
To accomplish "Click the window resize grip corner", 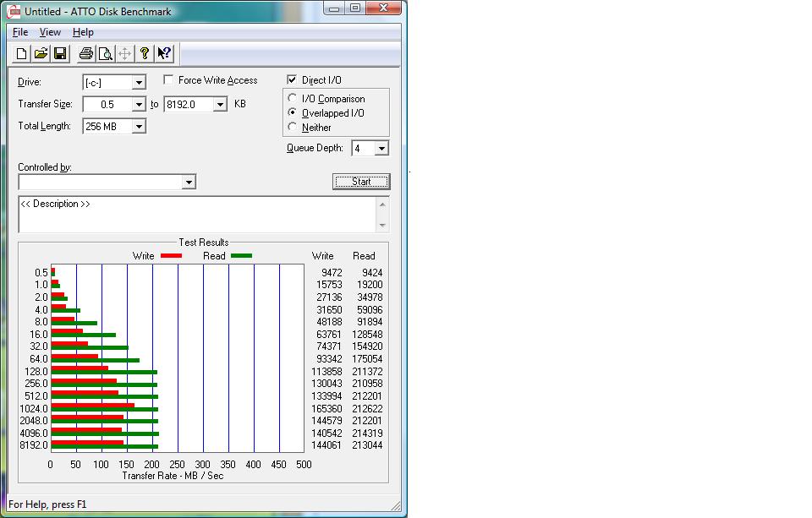I will (396, 506).
